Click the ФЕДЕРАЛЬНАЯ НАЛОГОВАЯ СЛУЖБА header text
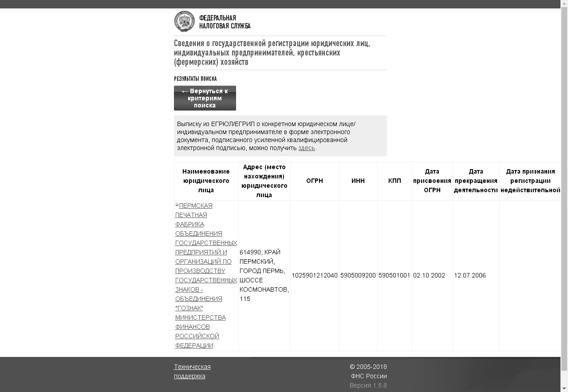The image size is (568, 392). click(225, 22)
